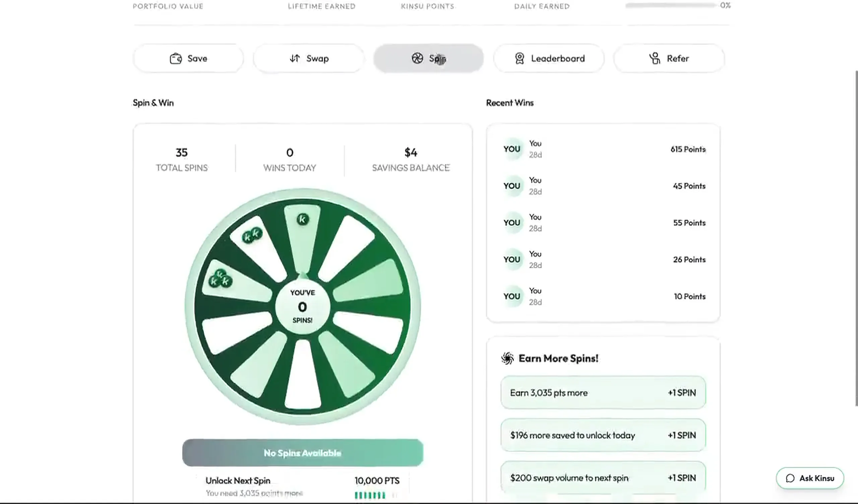Click the YOU avatar beside 55 Points

click(x=512, y=223)
